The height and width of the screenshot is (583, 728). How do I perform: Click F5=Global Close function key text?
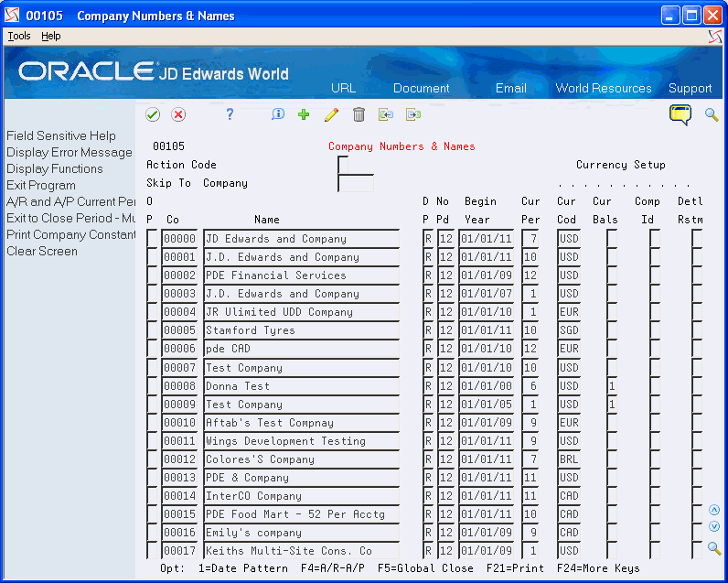click(425, 568)
